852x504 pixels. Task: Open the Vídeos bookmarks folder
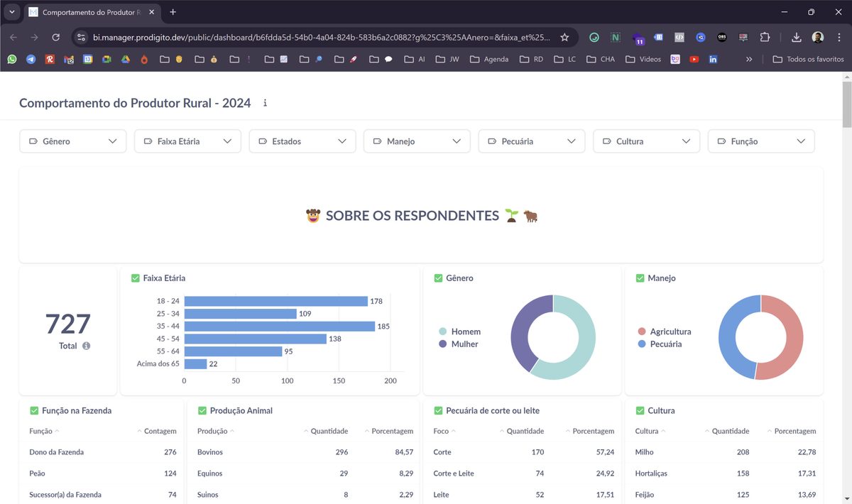(643, 60)
